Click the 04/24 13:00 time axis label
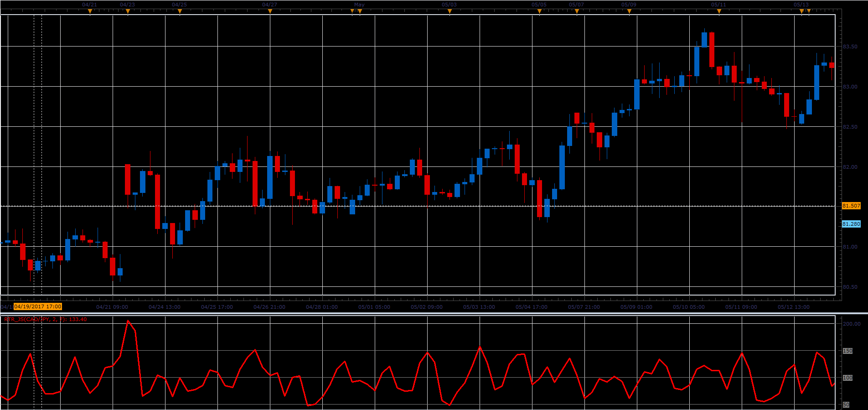This screenshot has width=868, height=410. tap(165, 307)
